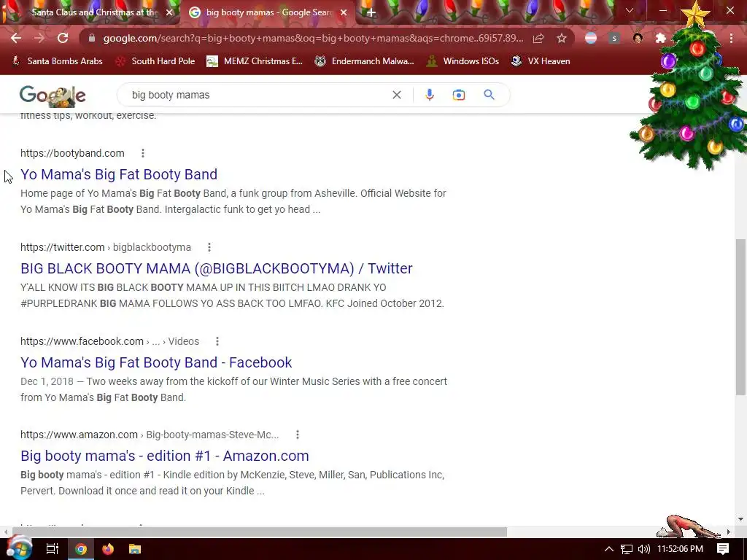Select the big booty mamas Google Search tab
The image size is (747, 560).
tap(268, 12)
